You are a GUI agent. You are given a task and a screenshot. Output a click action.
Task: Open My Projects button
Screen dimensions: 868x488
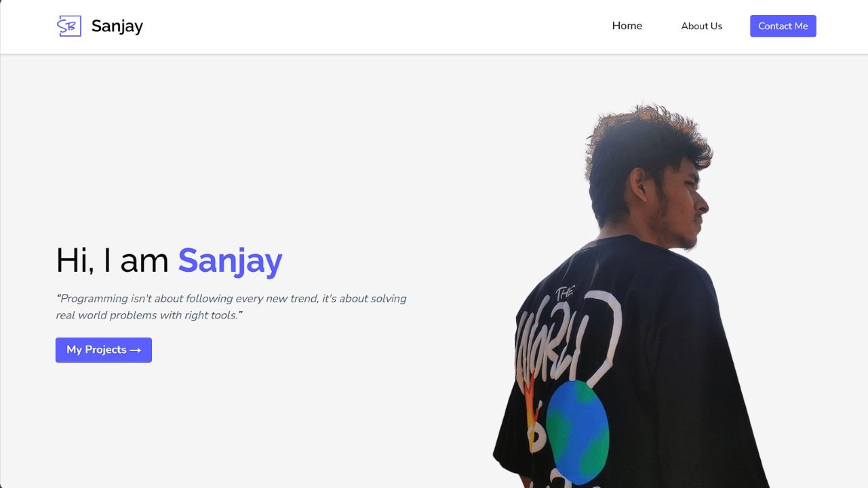pyautogui.click(x=104, y=350)
